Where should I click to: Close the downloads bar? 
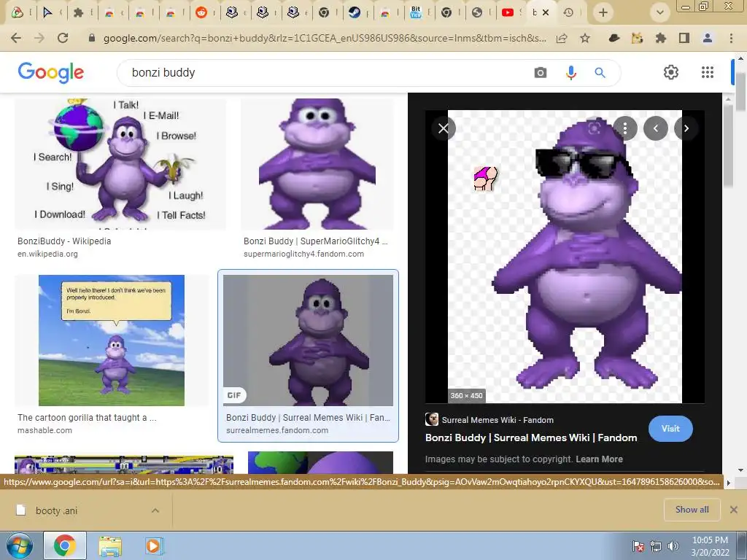(734, 510)
